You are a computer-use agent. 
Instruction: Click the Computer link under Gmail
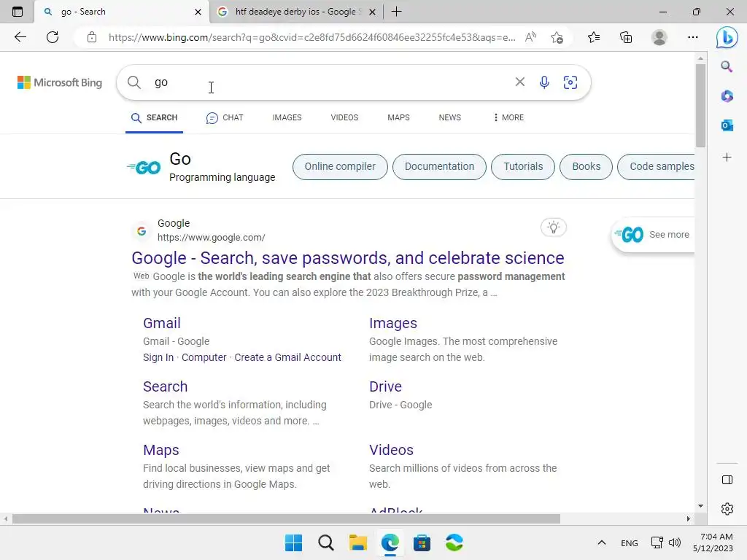point(204,357)
